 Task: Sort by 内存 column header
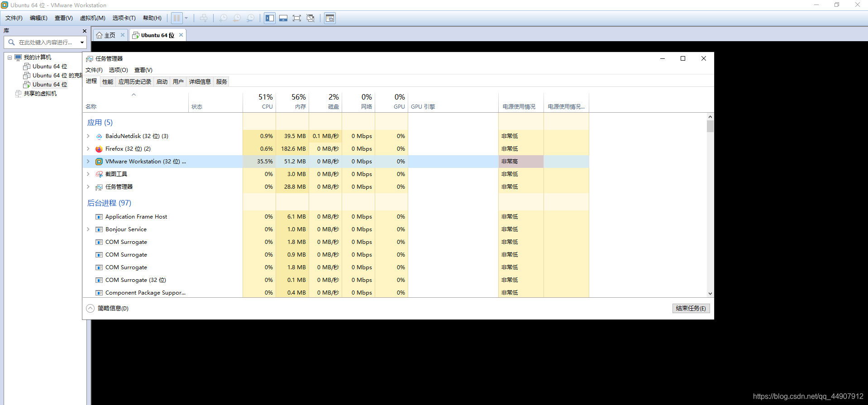pyautogui.click(x=292, y=102)
